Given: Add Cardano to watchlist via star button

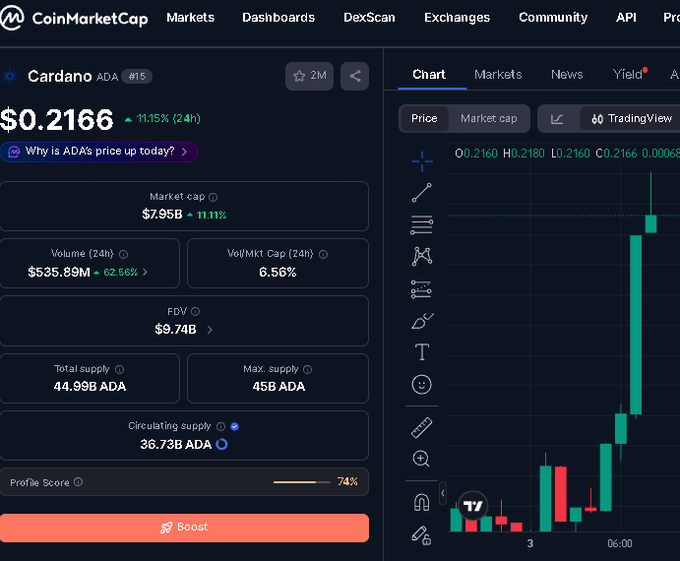Looking at the screenshot, I should (x=309, y=76).
